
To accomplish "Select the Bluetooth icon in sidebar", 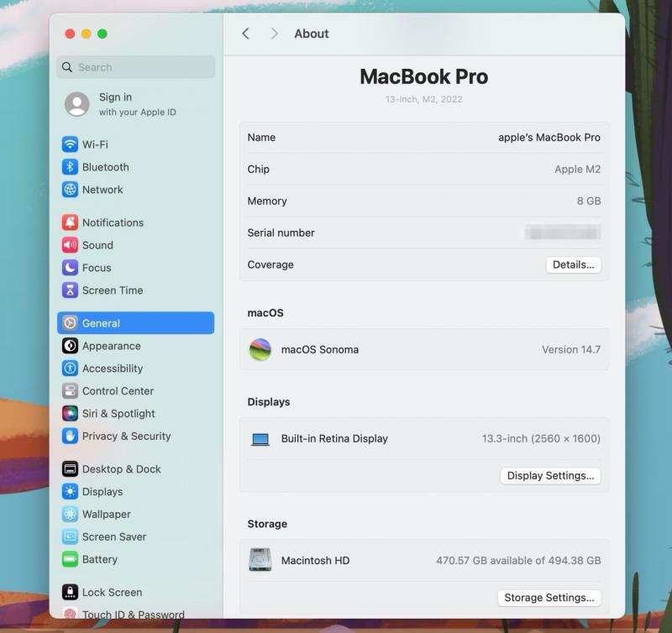I will [x=70, y=167].
